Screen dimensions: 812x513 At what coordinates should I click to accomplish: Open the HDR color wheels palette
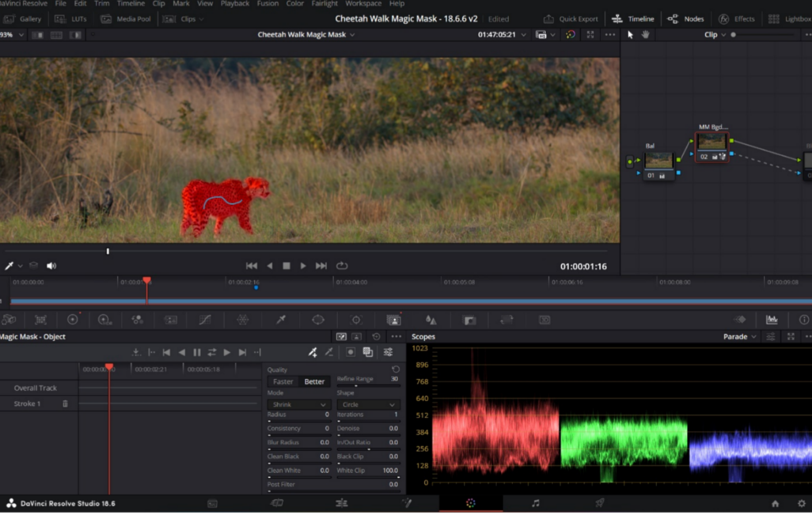(104, 320)
